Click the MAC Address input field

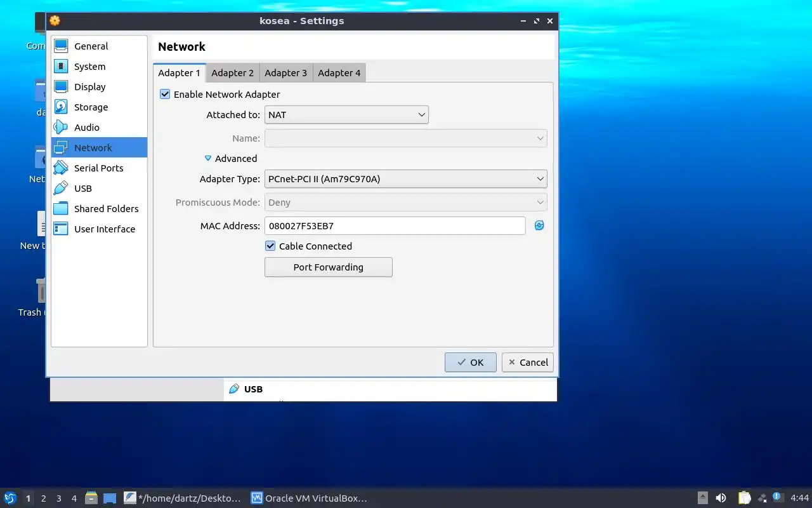pos(395,226)
